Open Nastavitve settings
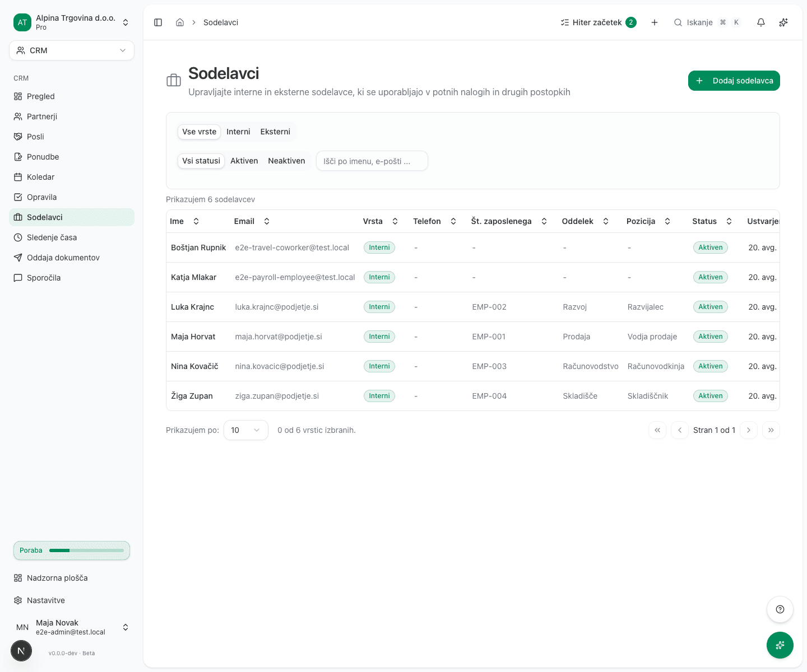The width and height of the screenshot is (807, 672). pyautogui.click(x=72, y=600)
